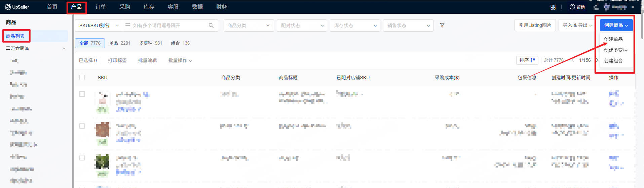This screenshot has width=644, height=188.
Task: Click 批量编辑 button
Action: tap(147, 60)
